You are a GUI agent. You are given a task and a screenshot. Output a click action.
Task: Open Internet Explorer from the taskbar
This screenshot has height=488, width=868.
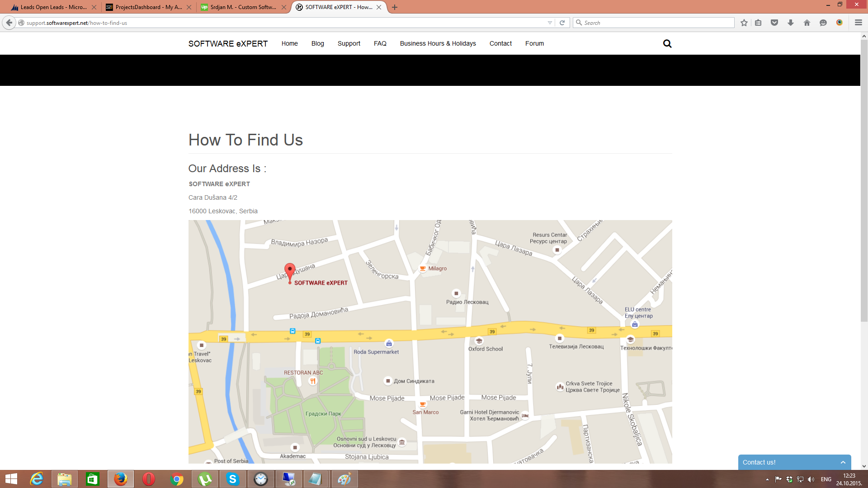click(36, 479)
